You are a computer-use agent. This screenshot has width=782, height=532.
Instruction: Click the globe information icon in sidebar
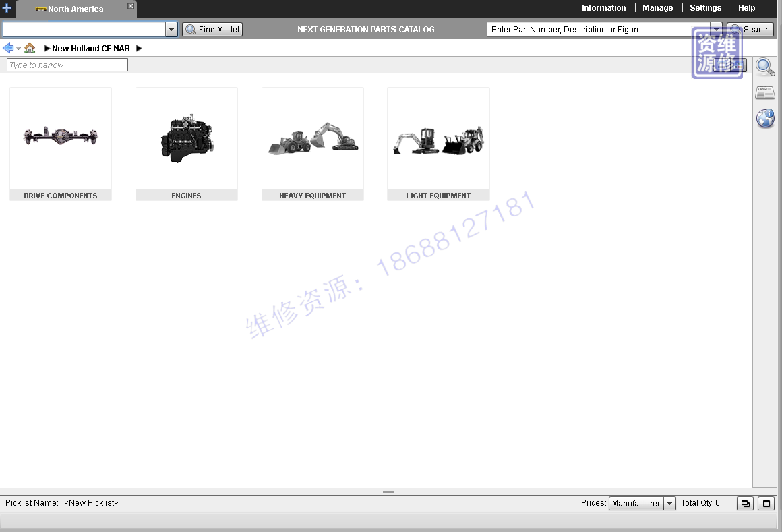tap(765, 119)
